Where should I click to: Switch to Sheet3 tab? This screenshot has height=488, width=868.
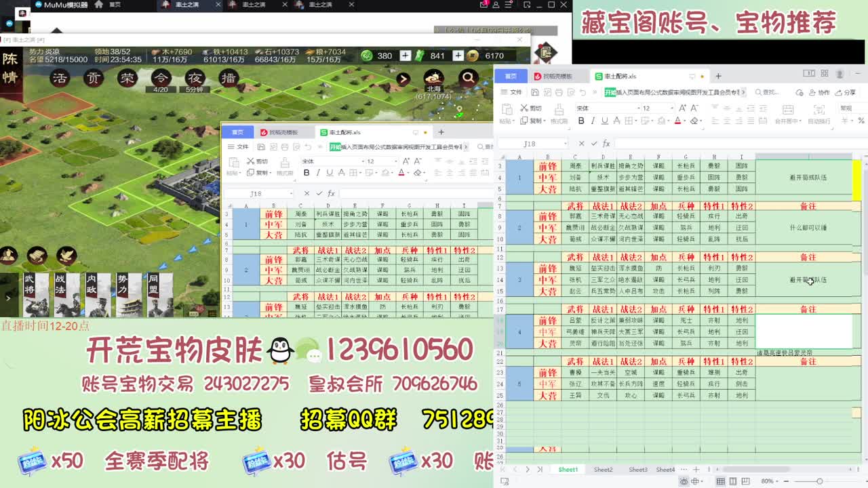(x=637, y=470)
